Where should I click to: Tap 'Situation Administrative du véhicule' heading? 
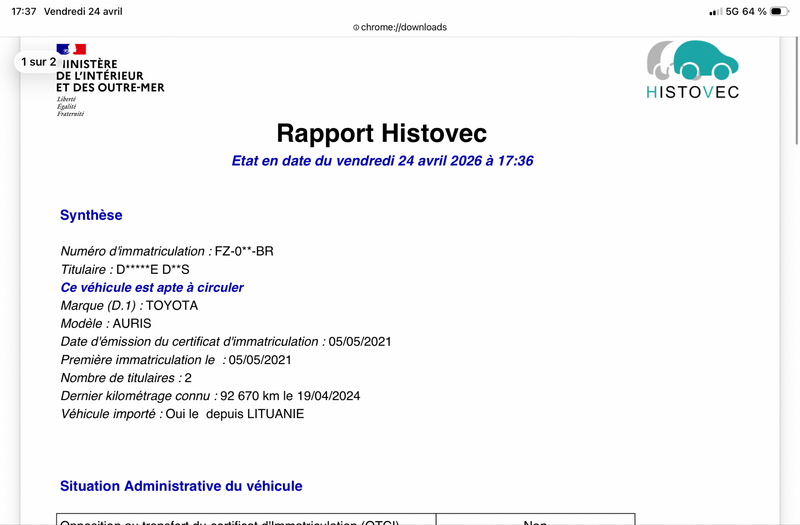click(x=181, y=486)
